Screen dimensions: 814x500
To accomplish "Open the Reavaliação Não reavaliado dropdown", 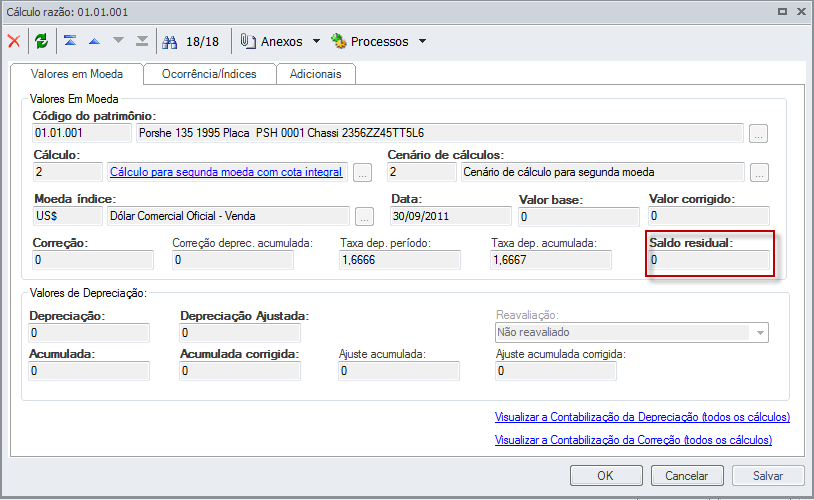I will point(632,332).
